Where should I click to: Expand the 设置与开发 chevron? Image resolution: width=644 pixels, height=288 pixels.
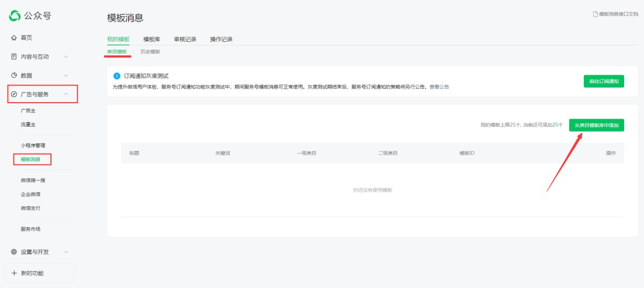(66, 251)
